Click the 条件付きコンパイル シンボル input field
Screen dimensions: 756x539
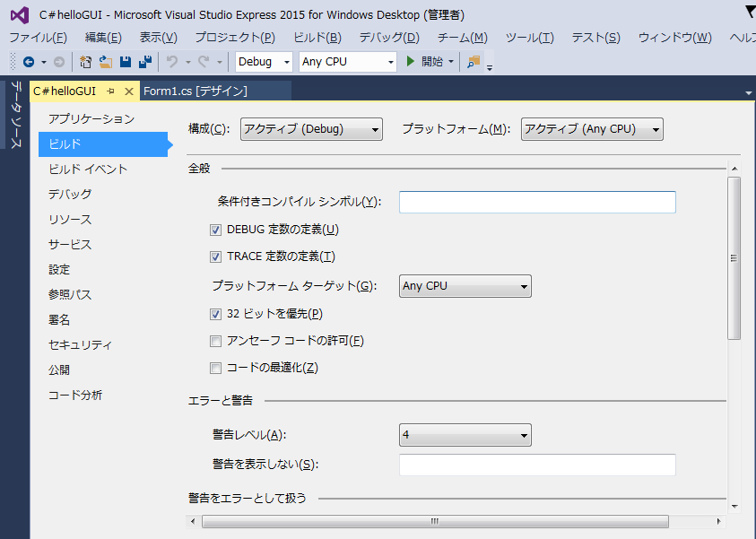point(537,202)
